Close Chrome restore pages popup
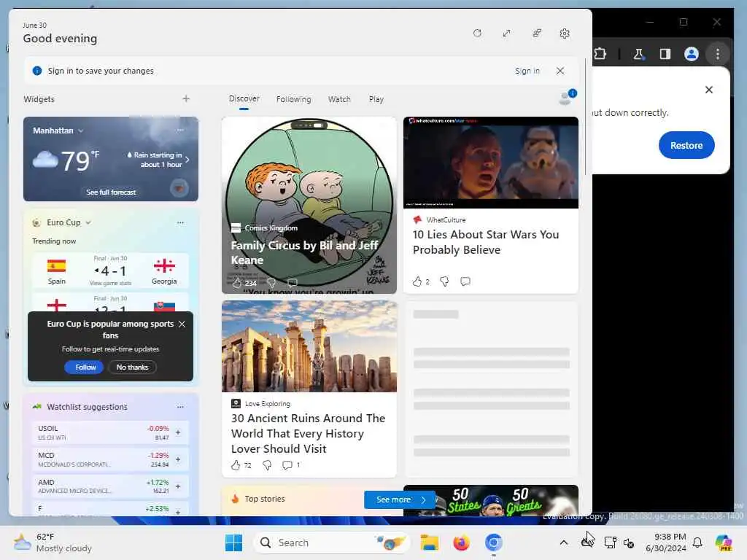The width and height of the screenshot is (747, 560). (x=708, y=90)
